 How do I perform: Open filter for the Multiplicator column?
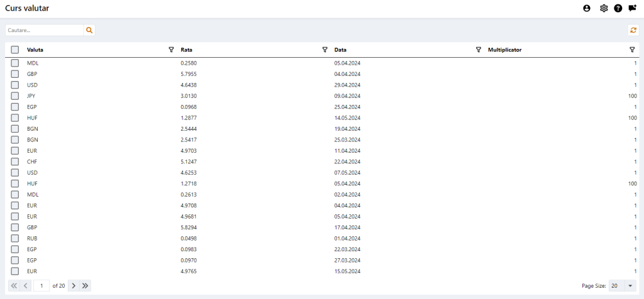[632, 50]
